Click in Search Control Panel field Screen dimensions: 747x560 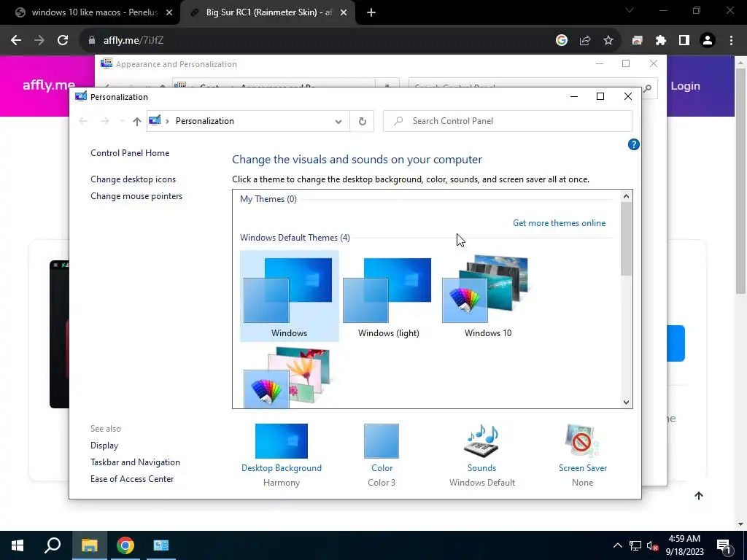point(508,121)
